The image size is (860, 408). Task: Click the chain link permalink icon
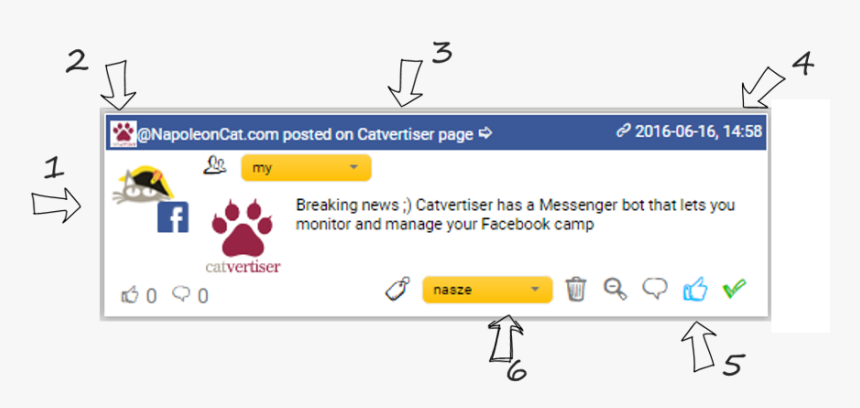tap(623, 132)
